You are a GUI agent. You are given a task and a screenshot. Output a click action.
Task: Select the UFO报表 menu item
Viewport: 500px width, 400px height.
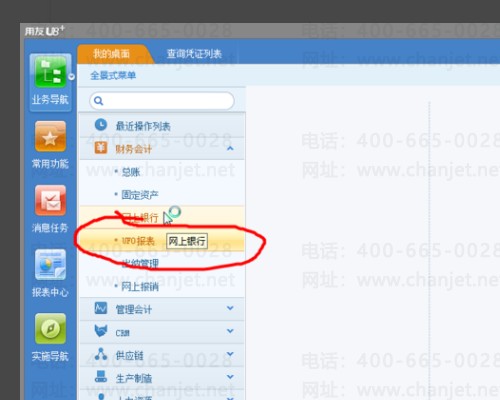pos(138,241)
